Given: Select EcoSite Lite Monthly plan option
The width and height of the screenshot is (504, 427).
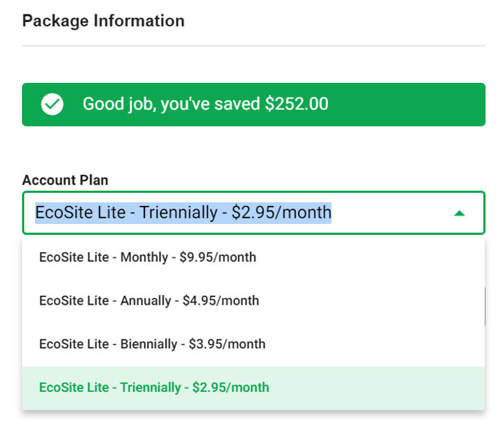Looking at the screenshot, I should [253, 258].
